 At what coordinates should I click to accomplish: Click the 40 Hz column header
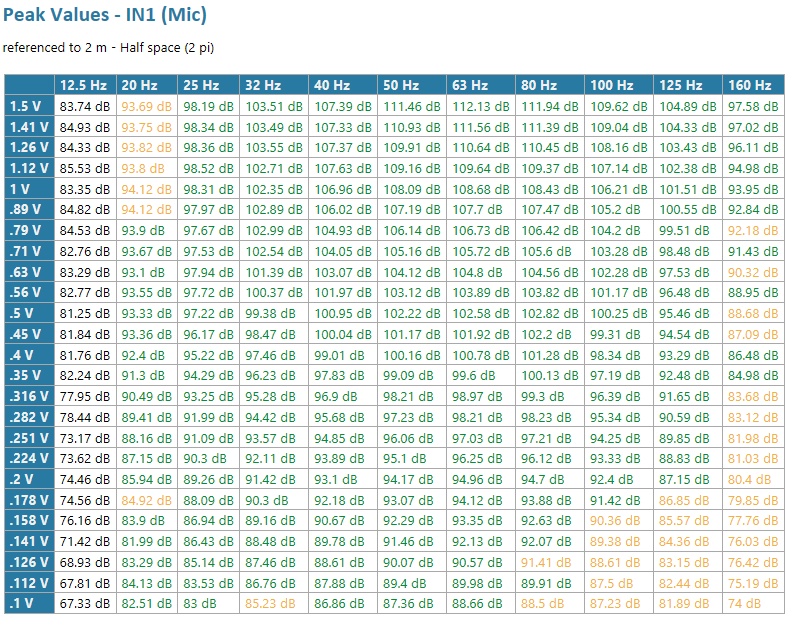[331, 85]
